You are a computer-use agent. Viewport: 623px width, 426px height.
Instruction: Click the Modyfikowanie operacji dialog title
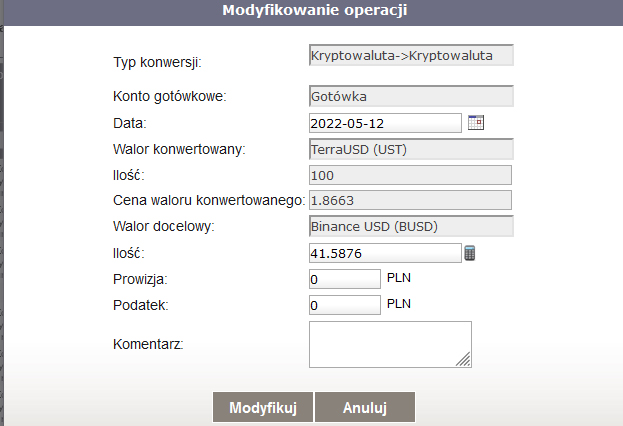pyautogui.click(x=313, y=11)
